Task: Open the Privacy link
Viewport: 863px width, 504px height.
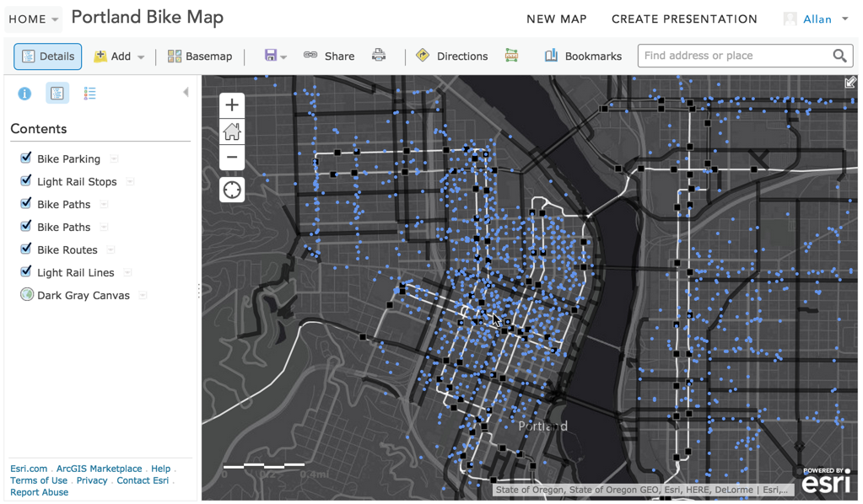Action: 92,480
